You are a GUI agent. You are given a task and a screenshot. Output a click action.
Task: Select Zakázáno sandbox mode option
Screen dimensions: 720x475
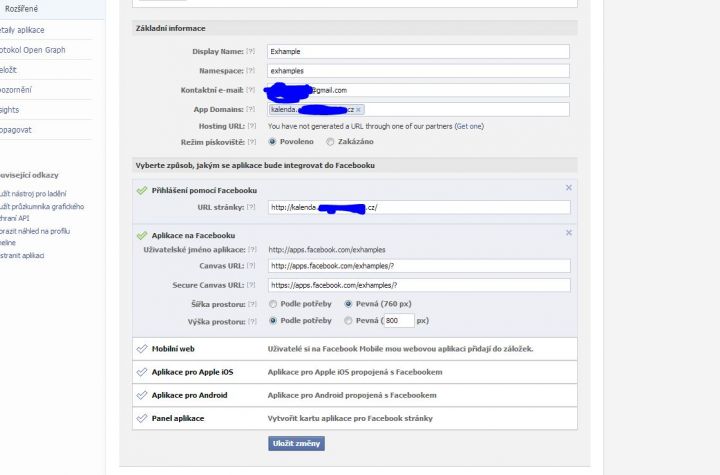[330, 141]
